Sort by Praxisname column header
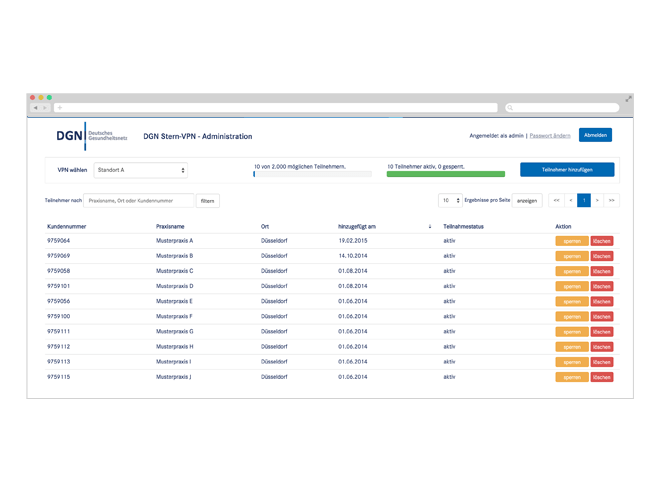The height and width of the screenshot is (500, 660). coord(170,226)
